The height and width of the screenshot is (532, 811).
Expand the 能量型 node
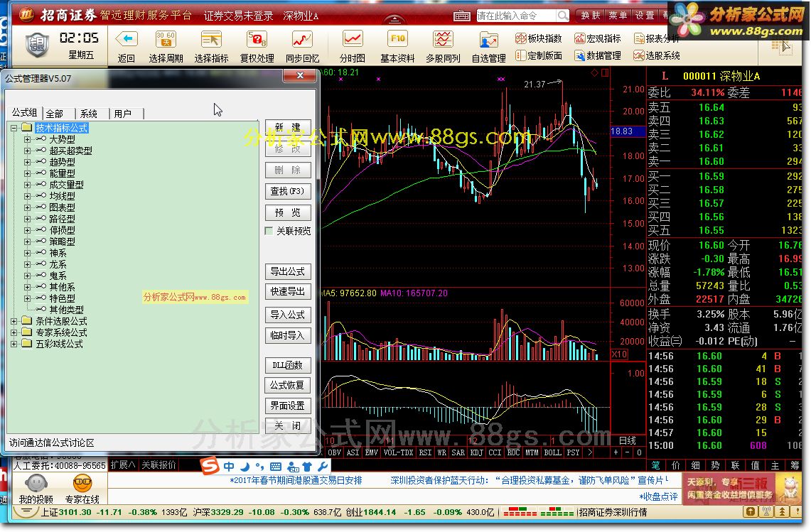pyautogui.click(x=28, y=173)
